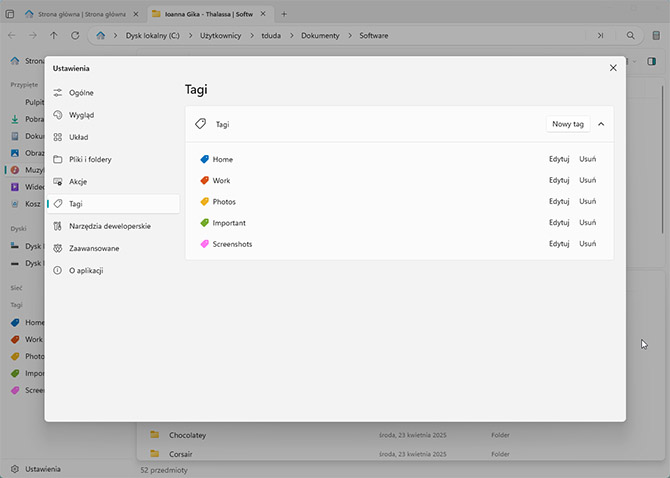Go to the Wygląd settings page
This screenshot has width=670, height=478.
(x=82, y=115)
